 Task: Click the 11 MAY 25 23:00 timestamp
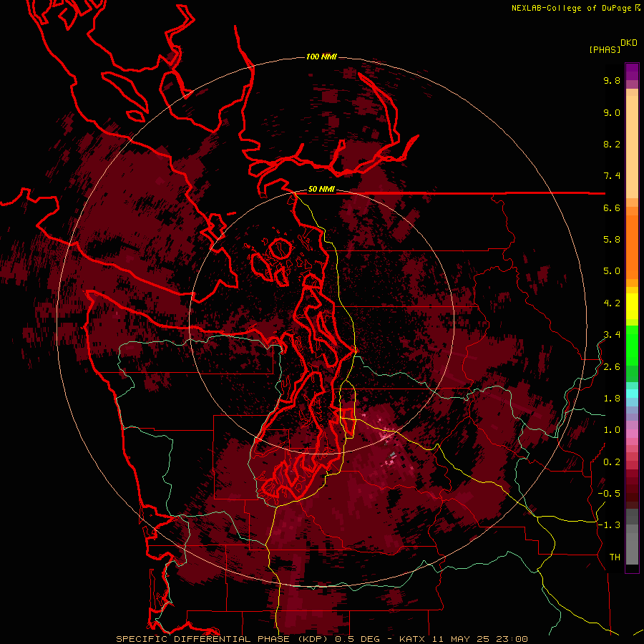(479, 639)
